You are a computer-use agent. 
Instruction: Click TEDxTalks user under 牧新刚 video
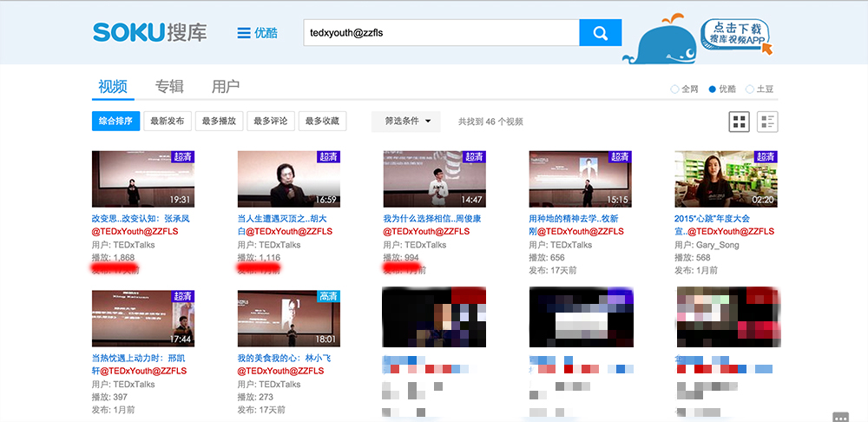pyautogui.click(x=571, y=245)
